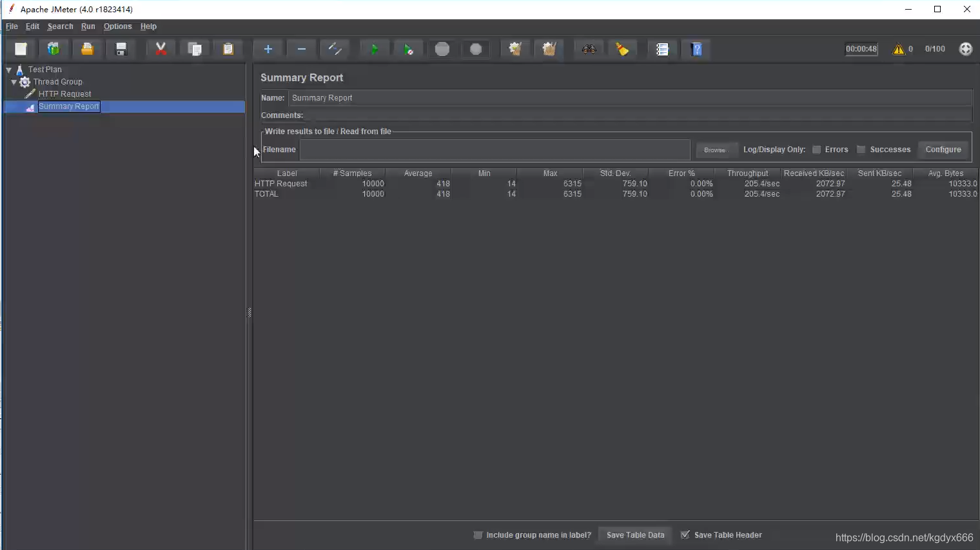Uncheck Save Table Header checkbox
Viewport: 980px width, 550px height.
[x=685, y=535]
